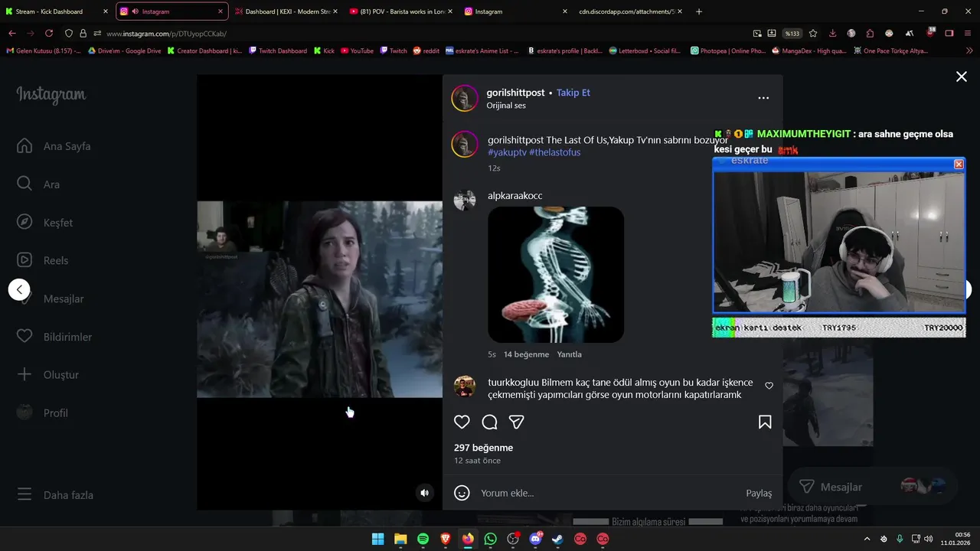Open Orijinal ses audio link
The image size is (980, 551).
tap(506, 106)
